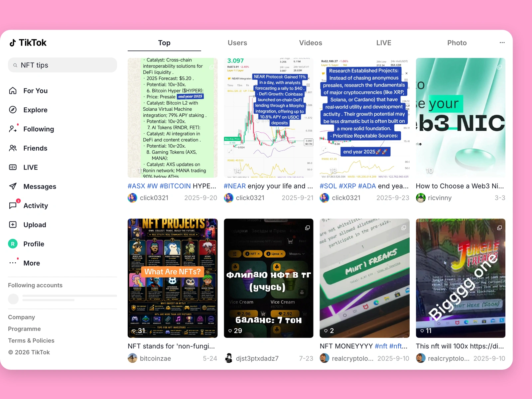Switch to the Photo tab
Screen dimensions: 532x399
457,43
